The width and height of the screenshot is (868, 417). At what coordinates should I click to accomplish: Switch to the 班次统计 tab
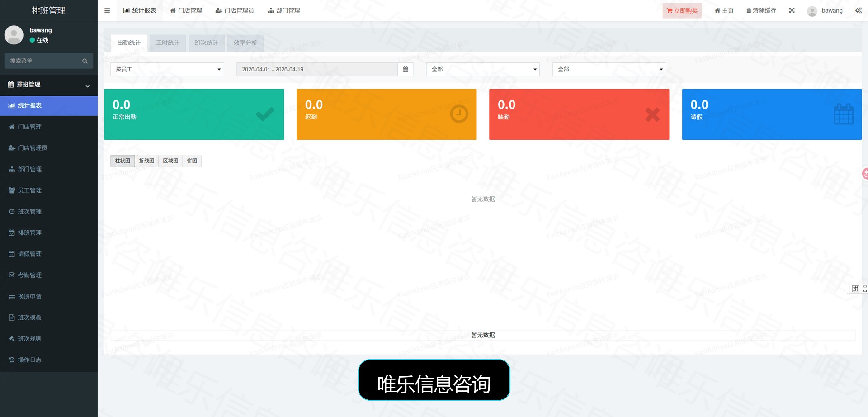coord(207,43)
